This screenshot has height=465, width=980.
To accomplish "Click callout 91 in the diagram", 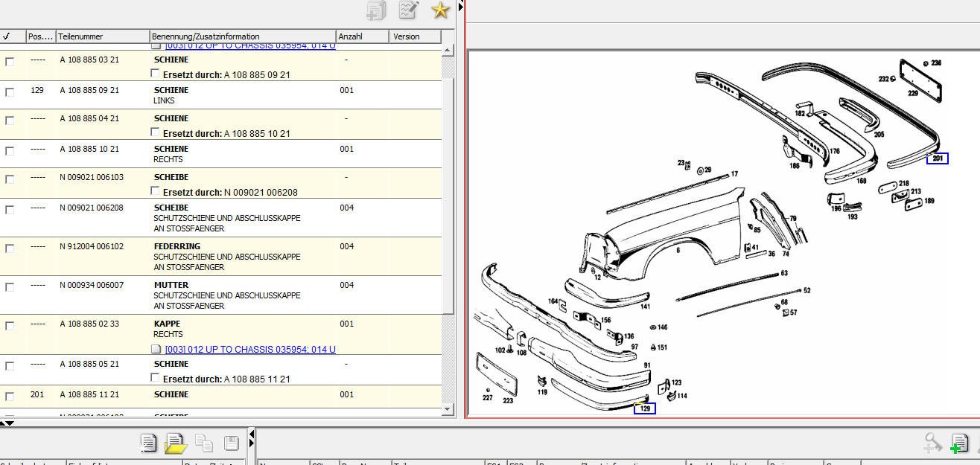I will [x=647, y=365].
